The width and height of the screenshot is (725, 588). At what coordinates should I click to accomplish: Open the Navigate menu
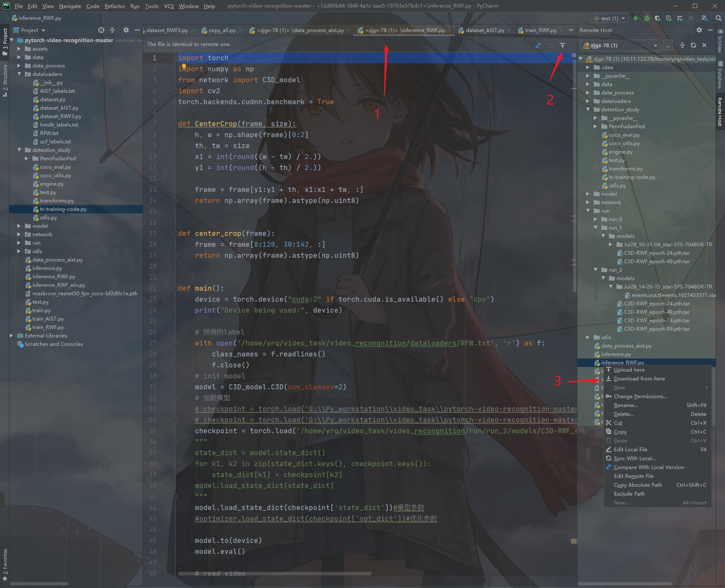coord(70,6)
